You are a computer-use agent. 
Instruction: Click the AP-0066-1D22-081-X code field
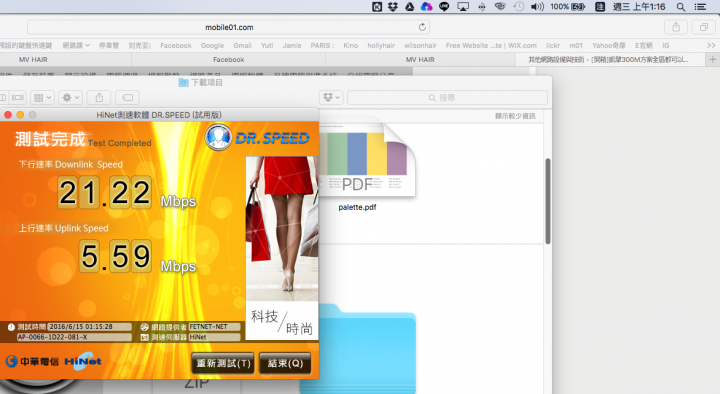click(74, 337)
